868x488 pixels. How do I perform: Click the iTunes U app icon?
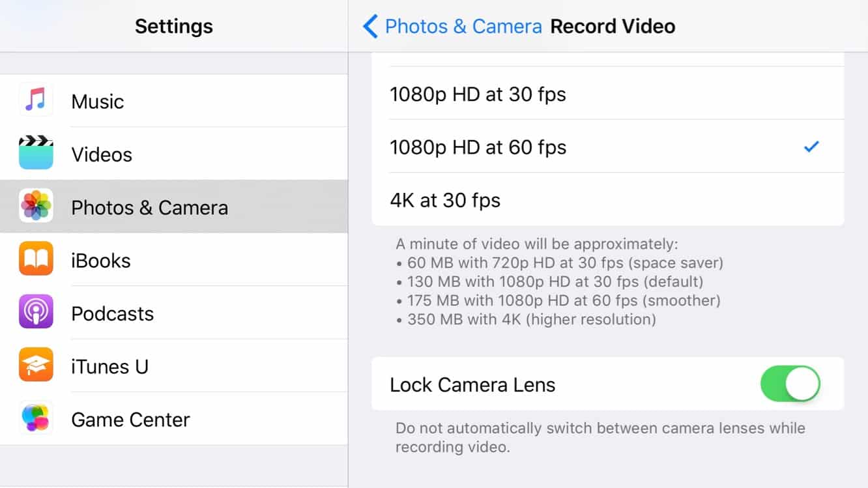click(x=36, y=366)
